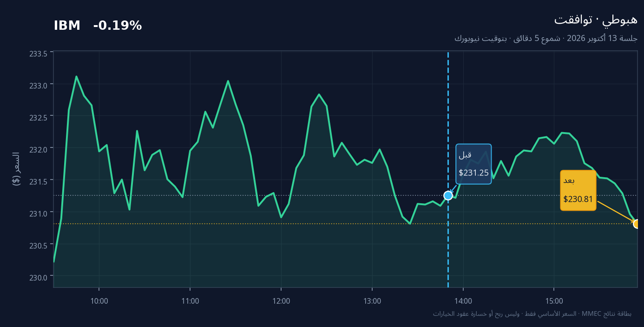
Task: Click the "12:00" time axis label
Action: tap(282, 301)
